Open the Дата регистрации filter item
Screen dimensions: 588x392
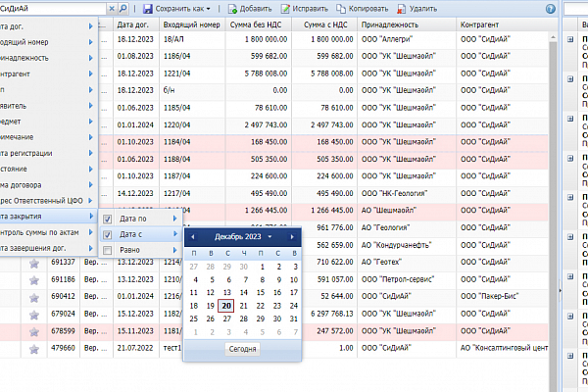pyautogui.click(x=48, y=153)
